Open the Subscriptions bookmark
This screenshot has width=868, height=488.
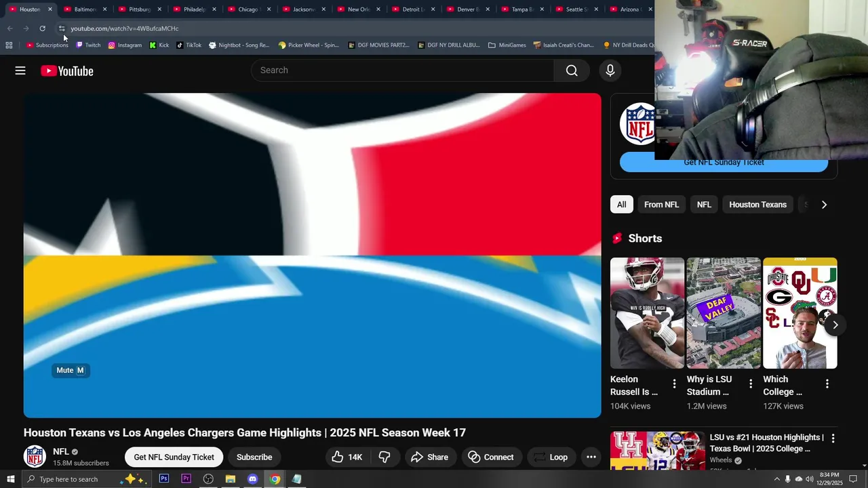(x=47, y=45)
